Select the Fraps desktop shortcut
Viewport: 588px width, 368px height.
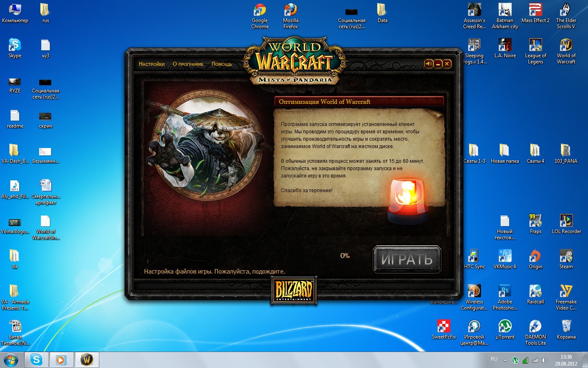tap(535, 224)
